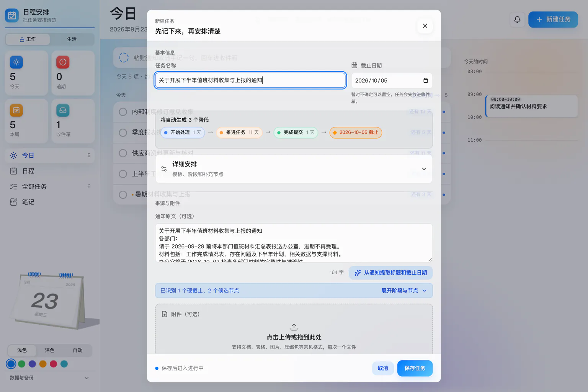
Task: Toggle checkbox for 内部制度 task
Action: [123, 112]
